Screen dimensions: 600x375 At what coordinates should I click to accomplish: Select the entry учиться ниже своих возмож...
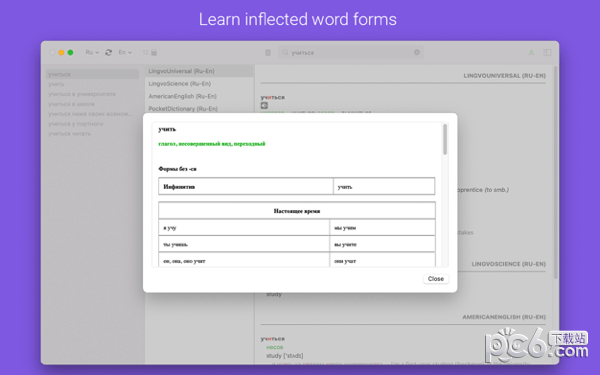tap(92, 114)
